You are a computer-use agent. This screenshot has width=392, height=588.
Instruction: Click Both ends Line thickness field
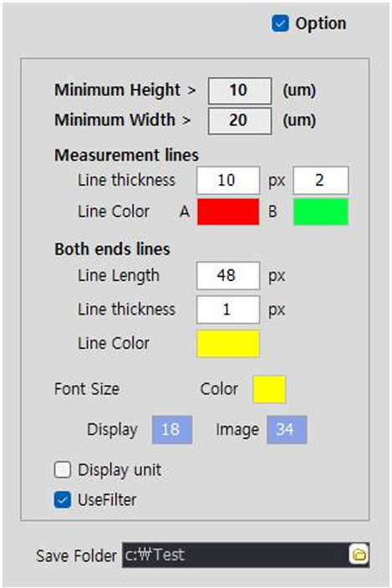[228, 309]
